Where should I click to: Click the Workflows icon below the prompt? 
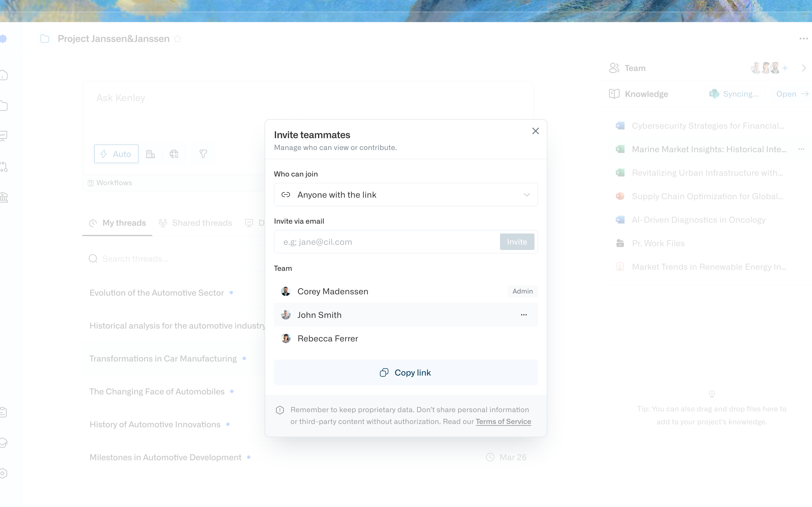click(90, 183)
